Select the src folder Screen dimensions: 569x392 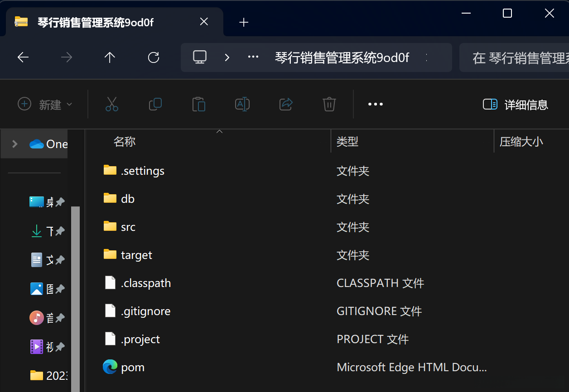tap(128, 227)
